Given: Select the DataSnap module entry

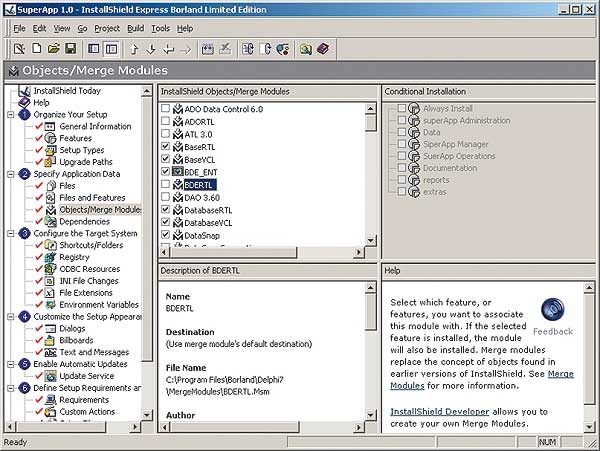Looking at the screenshot, I should 202,236.
